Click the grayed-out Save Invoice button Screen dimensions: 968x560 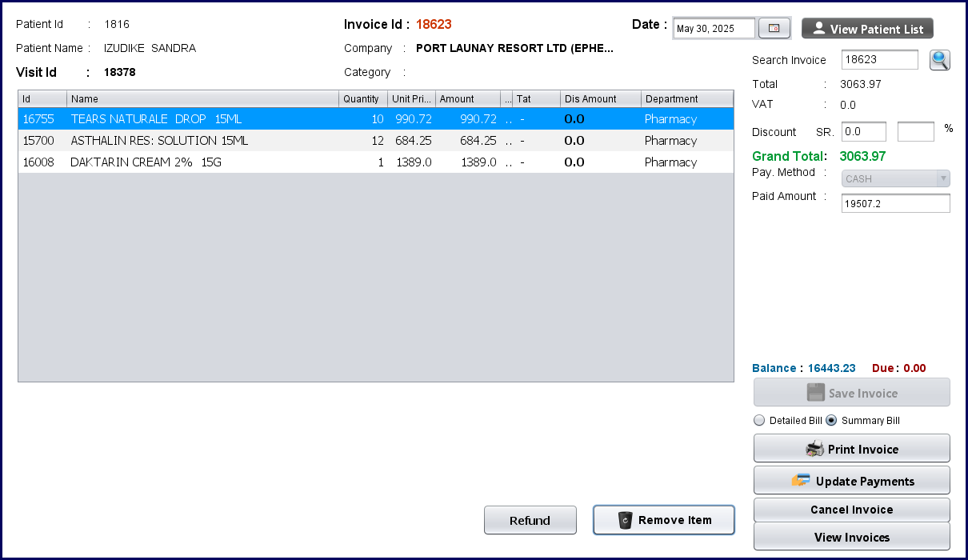pos(851,393)
